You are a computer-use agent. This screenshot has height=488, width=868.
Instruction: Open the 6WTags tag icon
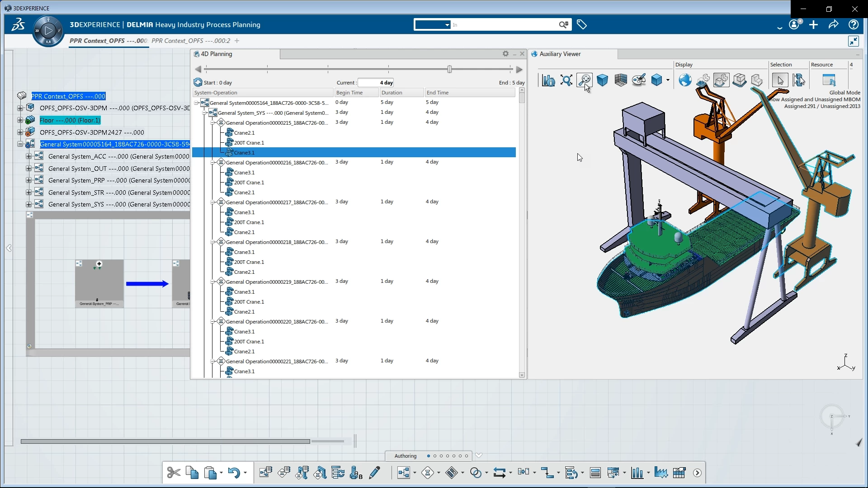click(x=582, y=25)
